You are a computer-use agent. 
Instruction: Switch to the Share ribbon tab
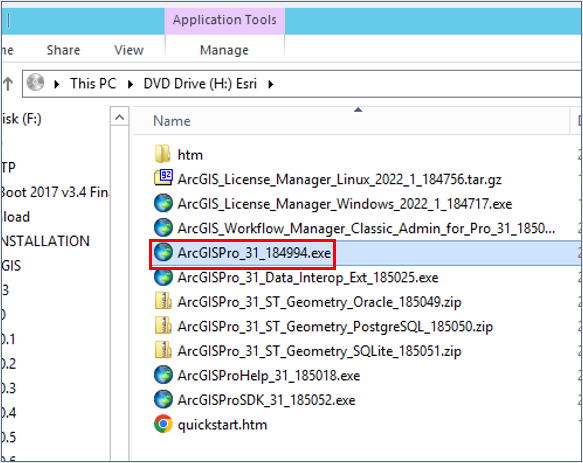63,50
